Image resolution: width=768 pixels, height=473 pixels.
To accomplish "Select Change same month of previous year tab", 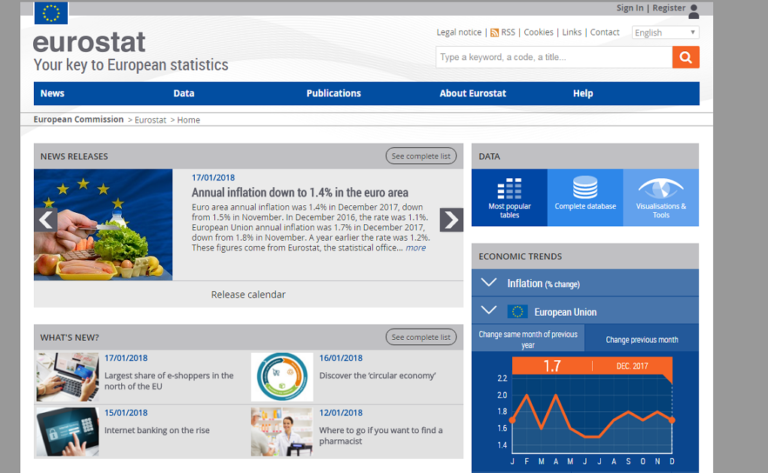I will (528, 339).
